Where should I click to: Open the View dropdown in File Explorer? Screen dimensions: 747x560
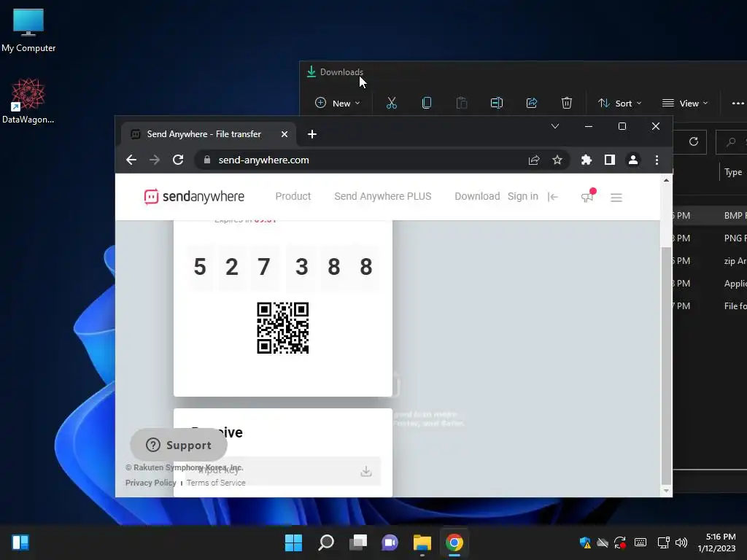point(684,103)
